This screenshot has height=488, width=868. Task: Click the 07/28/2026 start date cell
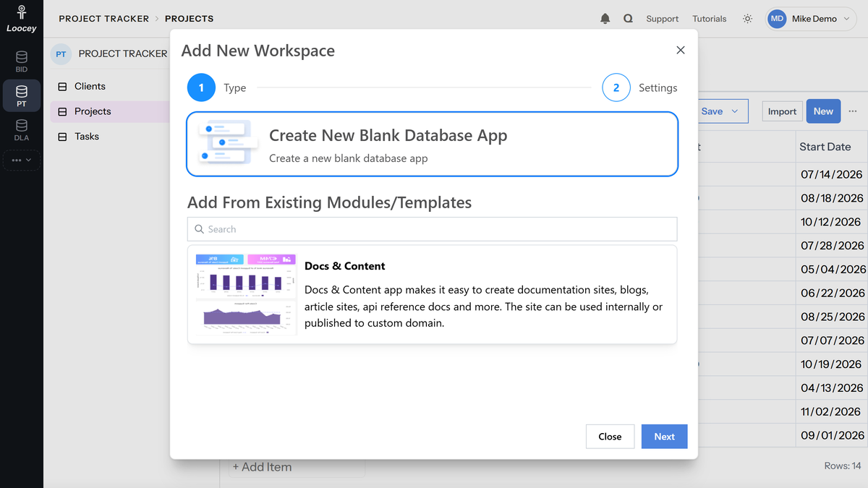[x=832, y=246]
